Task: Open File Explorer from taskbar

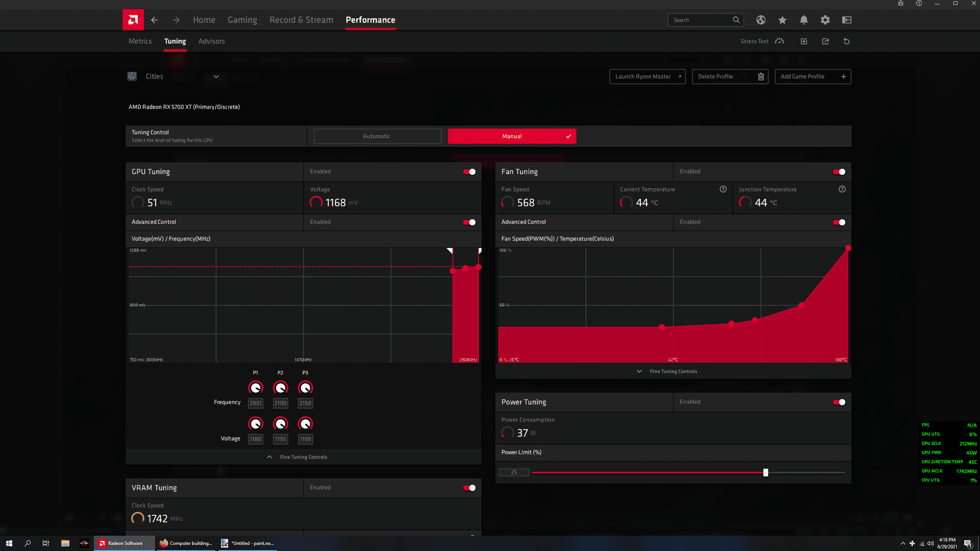Action: [65, 543]
